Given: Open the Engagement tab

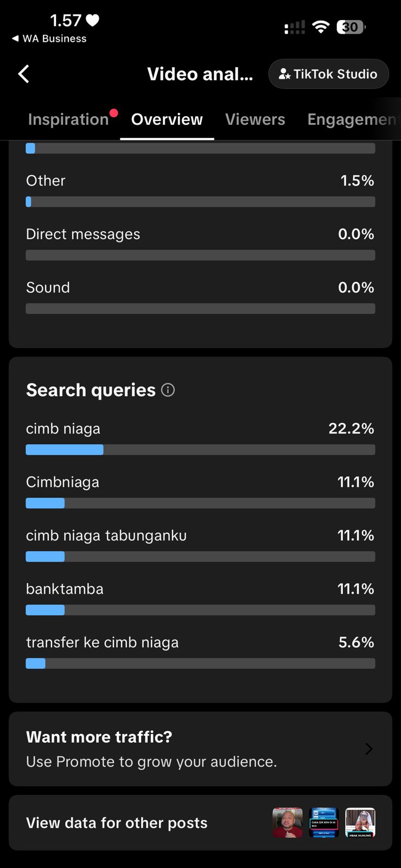Looking at the screenshot, I should [x=352, y=119].
